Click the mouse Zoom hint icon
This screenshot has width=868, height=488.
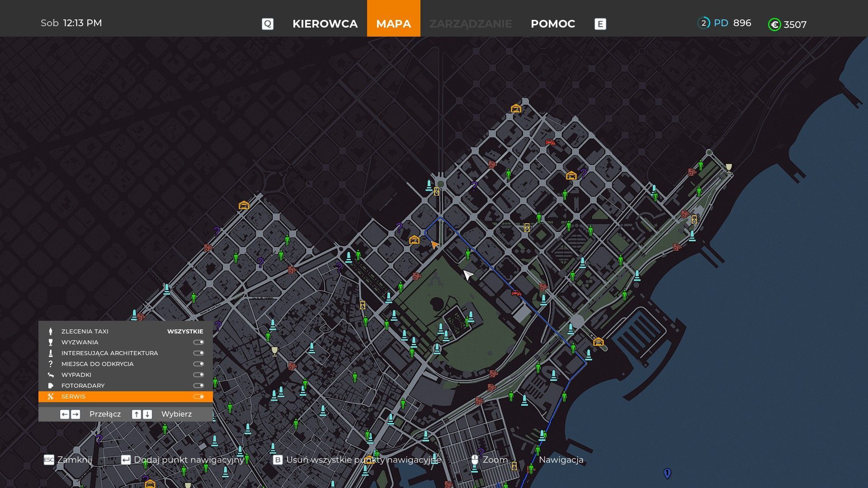(474, 460)
